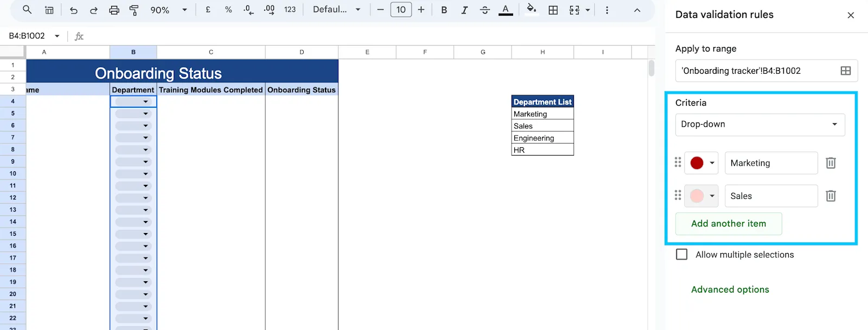
Task: Click the Engineering cell in Department List
Action: click(x=542, y=138)
